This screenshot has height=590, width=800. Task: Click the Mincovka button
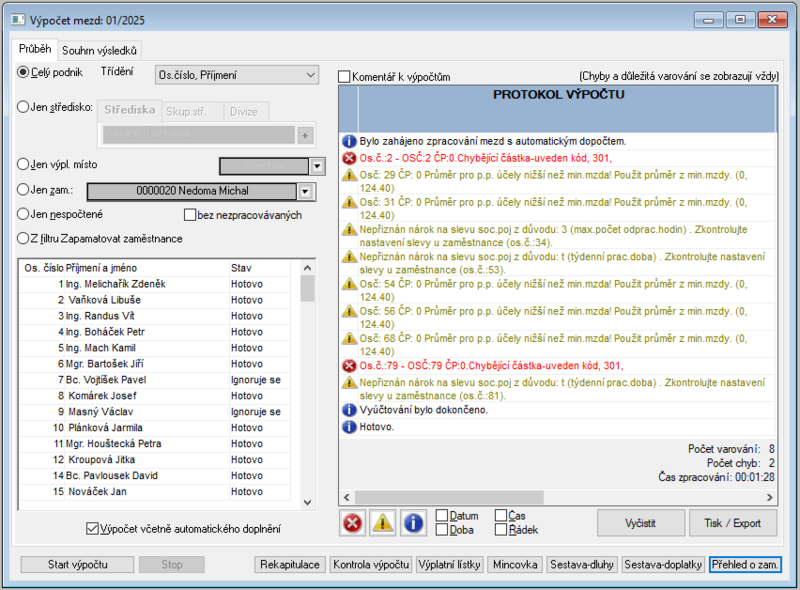(515, 564)
